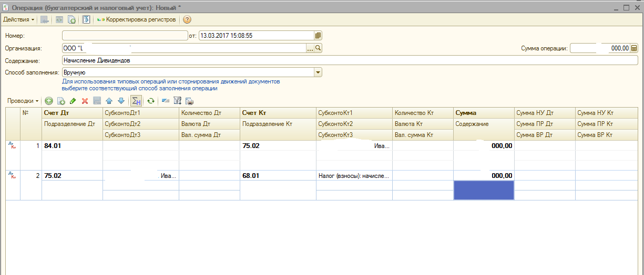Open the Проводки dropdown menu
This screenshot has height=275, width=644.
tap(23, 101)
